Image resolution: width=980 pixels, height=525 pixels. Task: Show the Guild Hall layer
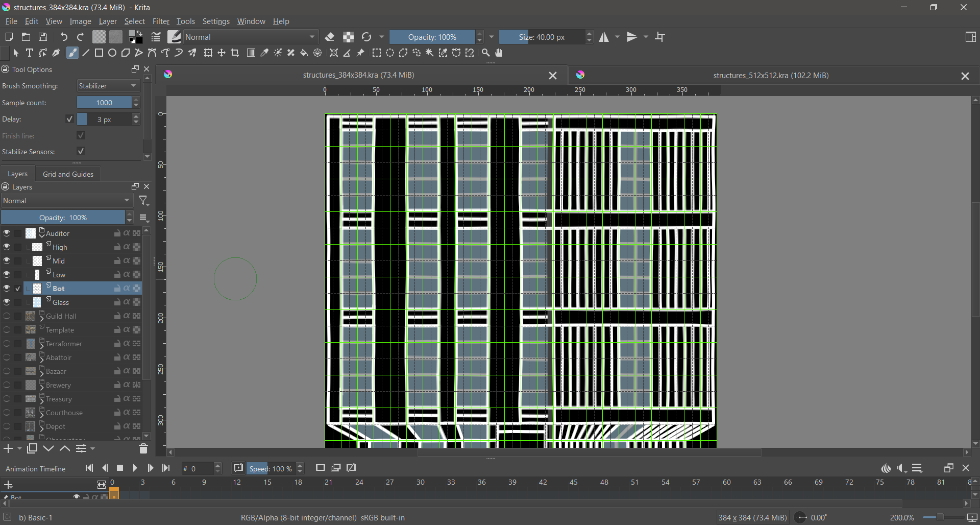click(7, 316)
